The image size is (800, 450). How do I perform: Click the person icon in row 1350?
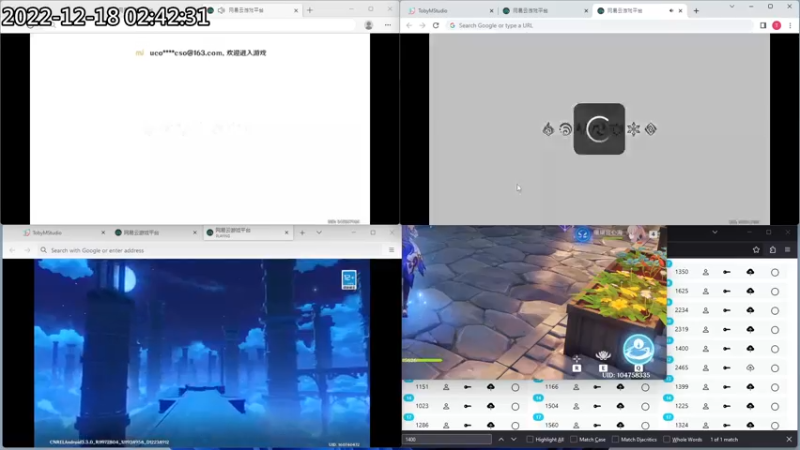click(x=706, y=272)
